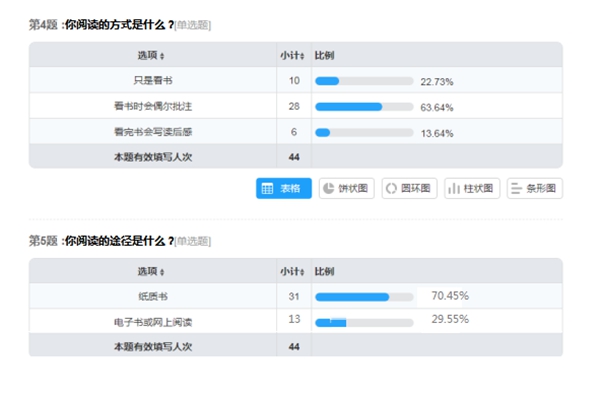Click the 看完书会写读后感 option row

point(296,132)
